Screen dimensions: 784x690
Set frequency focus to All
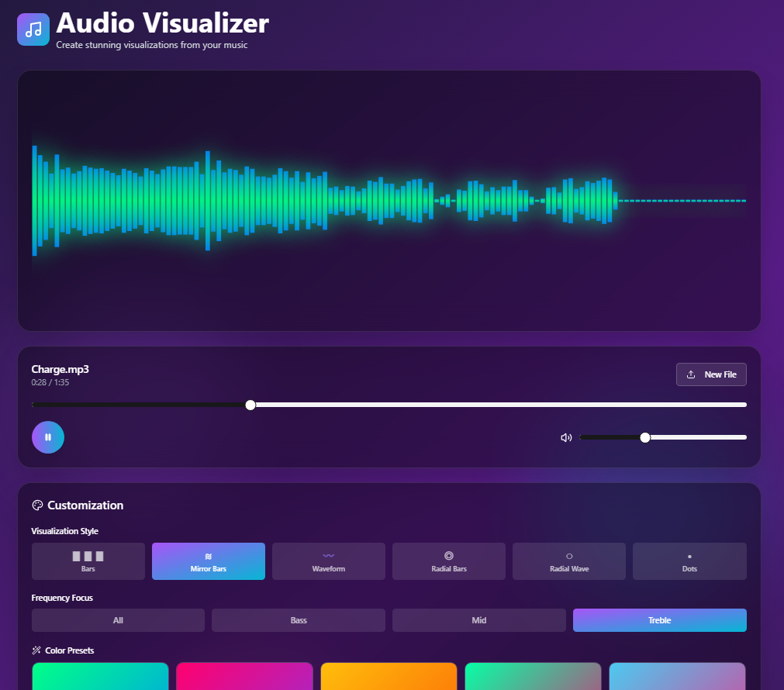pos(118,620)
